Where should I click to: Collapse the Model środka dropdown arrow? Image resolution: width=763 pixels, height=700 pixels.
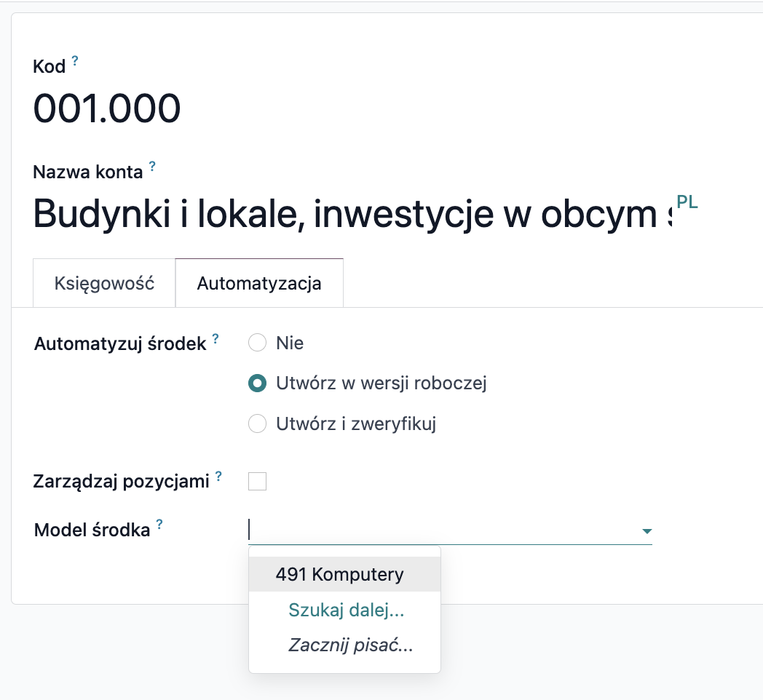point(647,530)
